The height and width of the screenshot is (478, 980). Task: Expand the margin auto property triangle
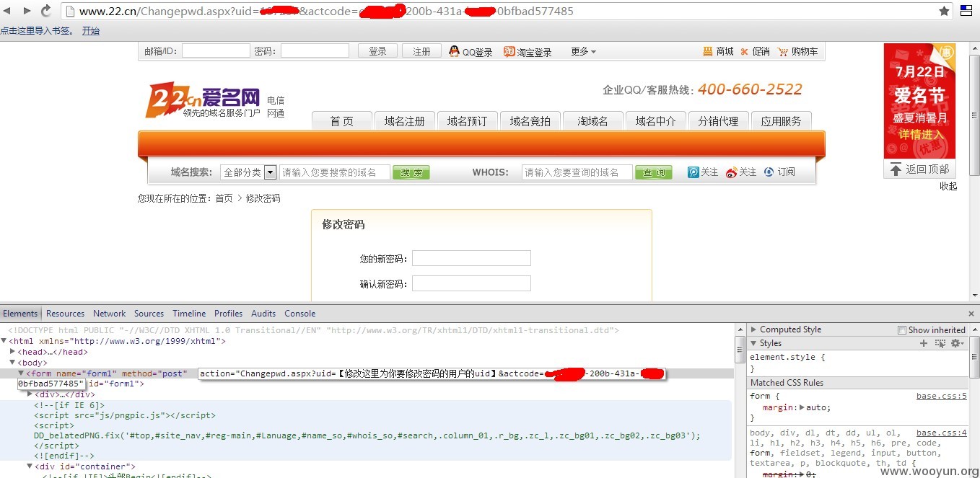pyautogui.click(x=802, y=407)
